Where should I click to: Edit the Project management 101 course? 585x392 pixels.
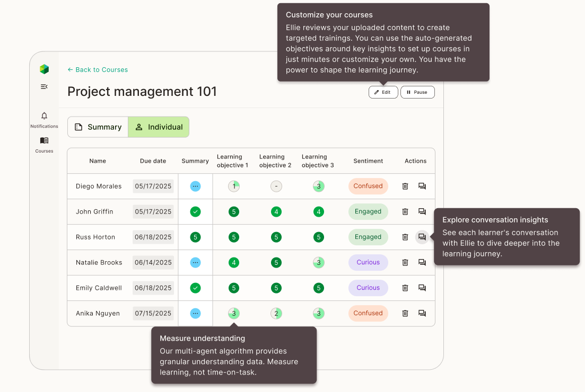pyautogui.click(x=383, y=92)
